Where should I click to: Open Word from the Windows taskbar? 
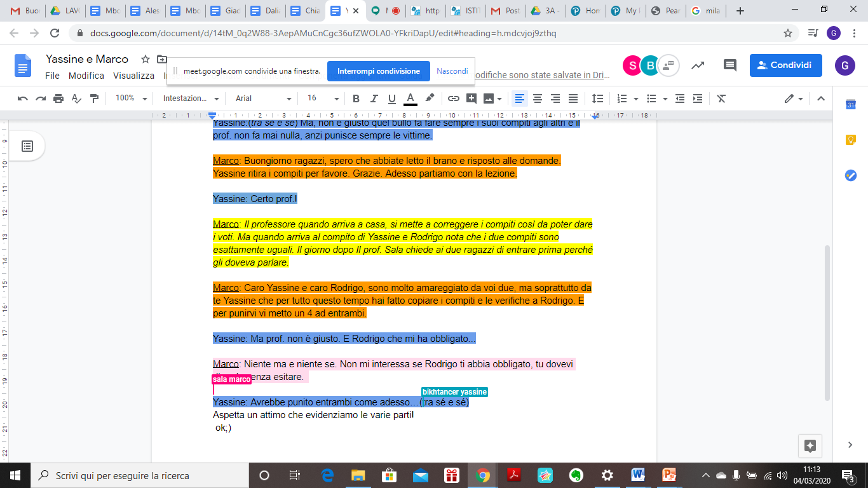coord(638,475)
